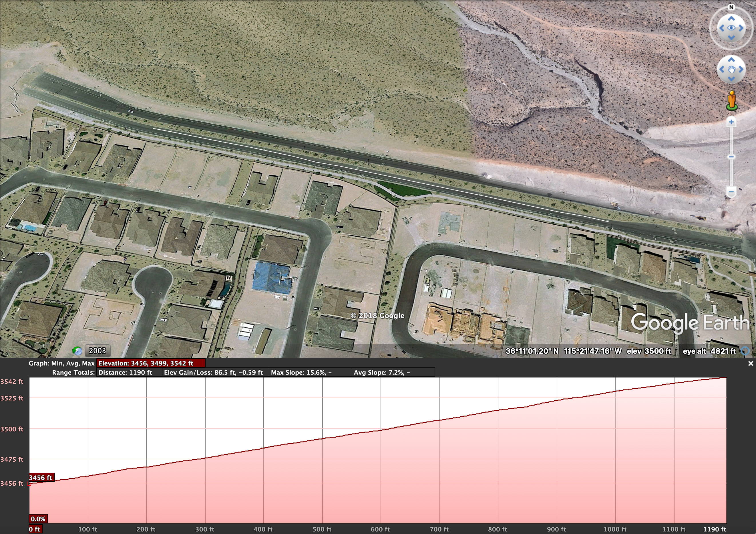Tilt view down with Look joystick down arrow

coord(731,38)
